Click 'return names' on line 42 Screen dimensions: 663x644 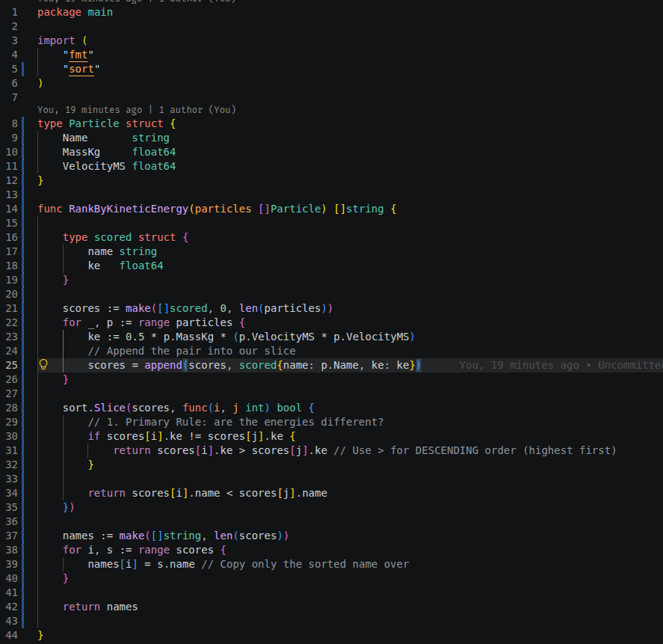(100, 607)
